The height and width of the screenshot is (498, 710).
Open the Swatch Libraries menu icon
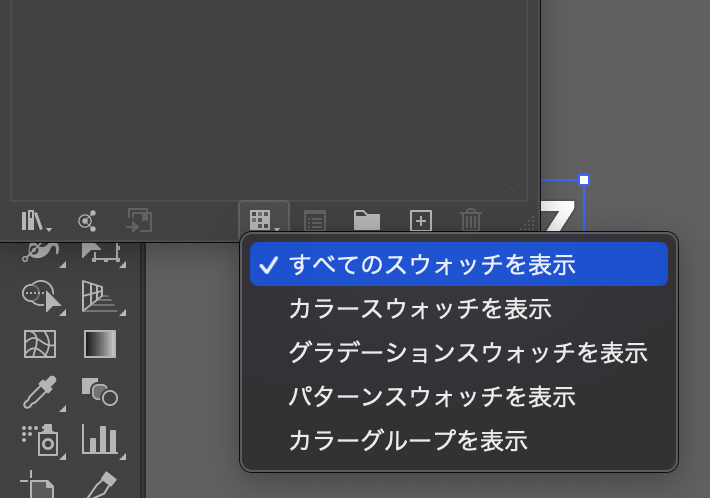tap(36, 221)
